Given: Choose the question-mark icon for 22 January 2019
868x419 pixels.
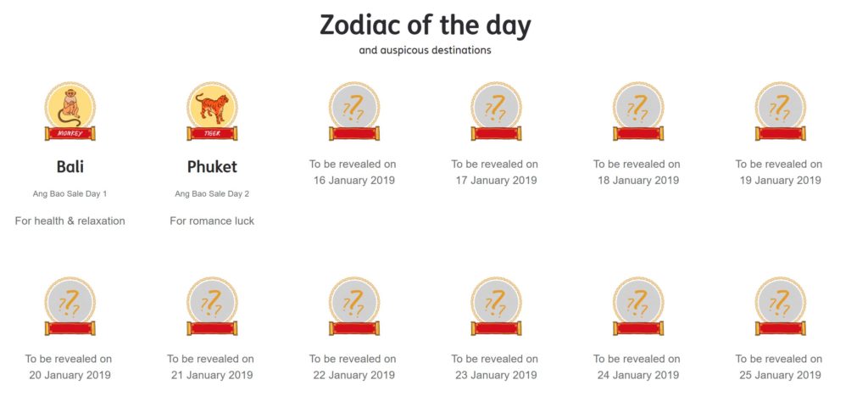Looking at the screenshot, I should (x=353, y=305).
